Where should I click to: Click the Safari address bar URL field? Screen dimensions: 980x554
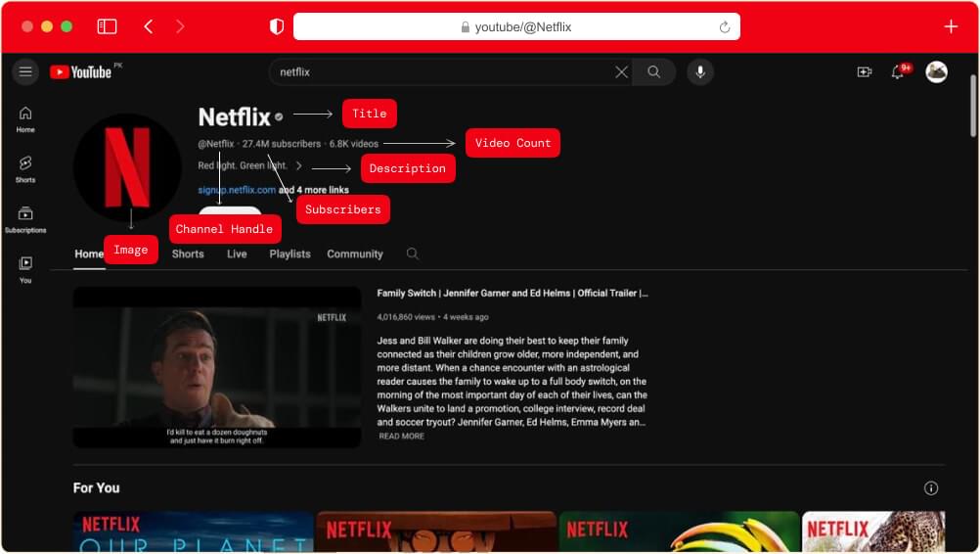[516, 26]
